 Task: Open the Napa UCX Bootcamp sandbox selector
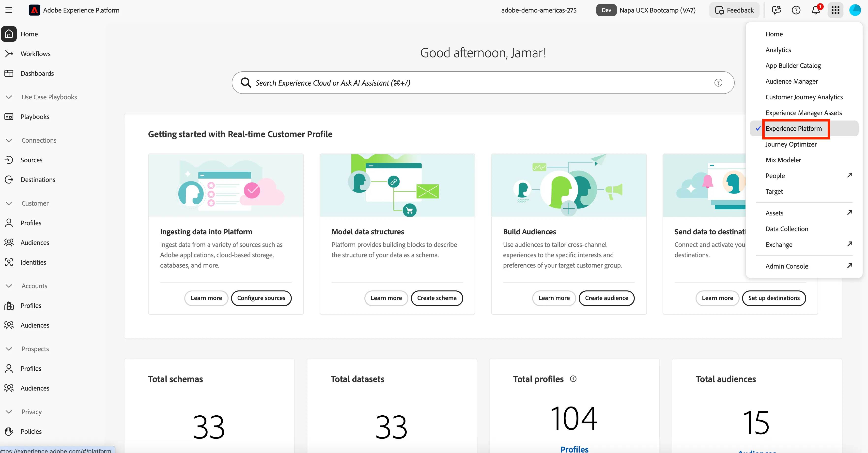coord(646,10)
